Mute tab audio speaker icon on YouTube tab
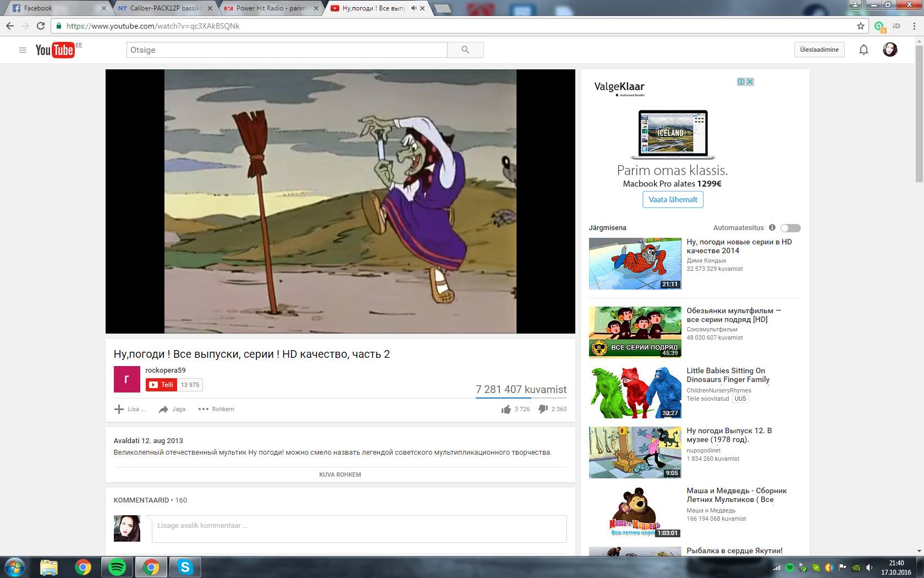The image size is (924, 578). tap(414, 8)
